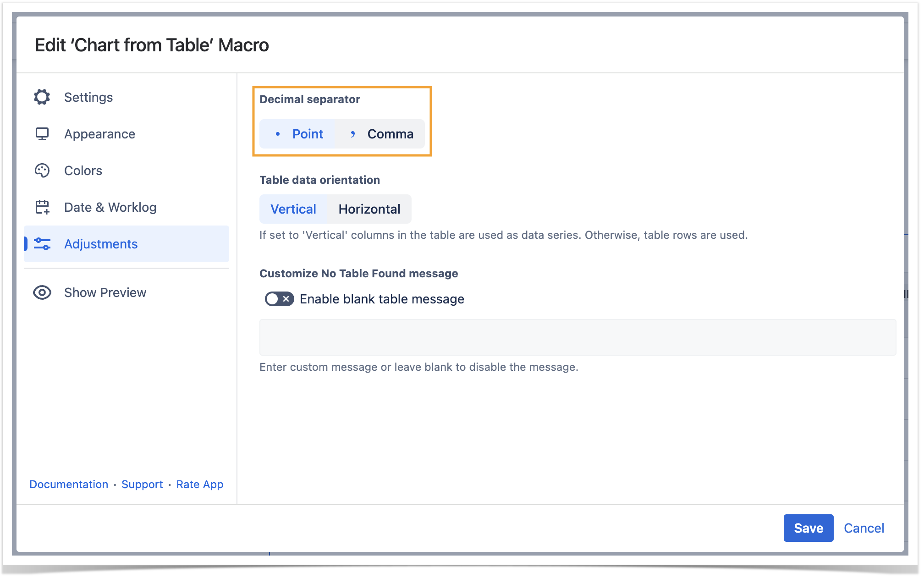Toggle Enable blank table message switch

[279, 299]
